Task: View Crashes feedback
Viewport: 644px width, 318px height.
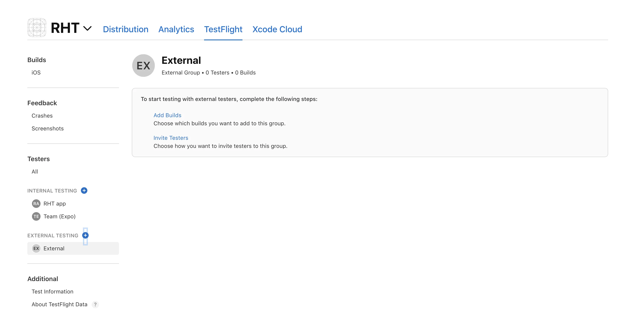Action: [42, 116]
